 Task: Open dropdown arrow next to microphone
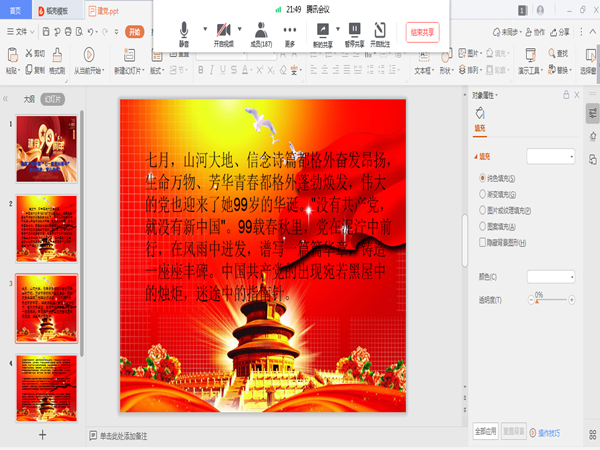pyautogui.click(x=205, y=29)
